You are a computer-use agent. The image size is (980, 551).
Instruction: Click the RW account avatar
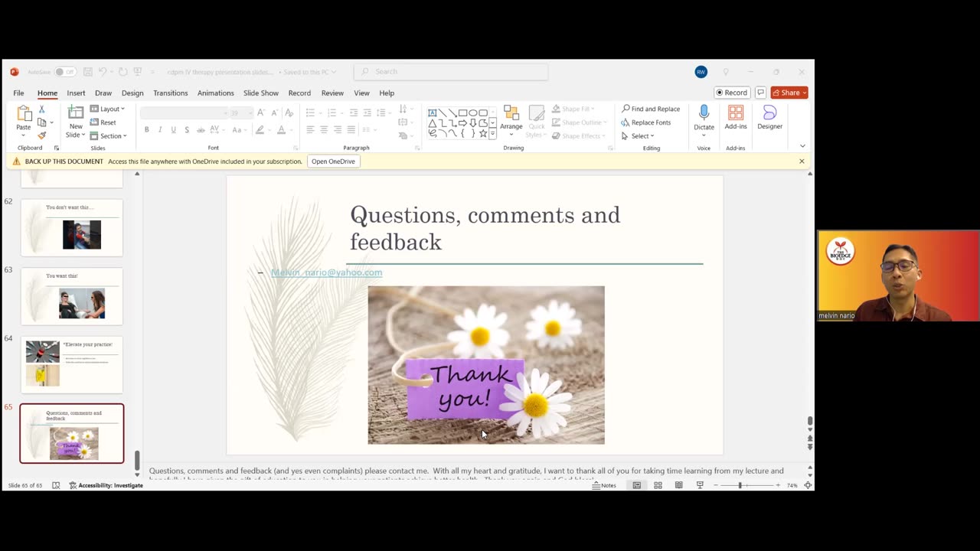[701, 72]
